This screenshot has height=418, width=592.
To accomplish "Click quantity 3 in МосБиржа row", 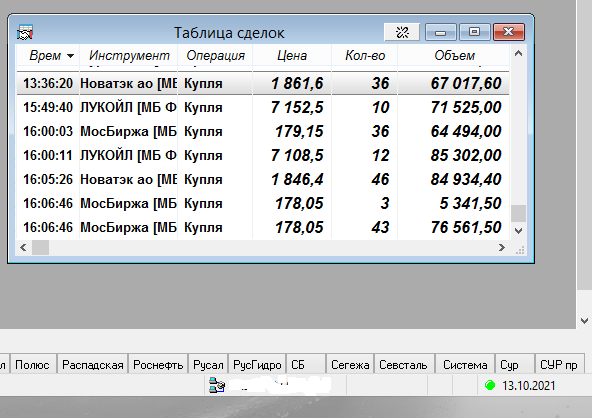I will tap(385, 204).
